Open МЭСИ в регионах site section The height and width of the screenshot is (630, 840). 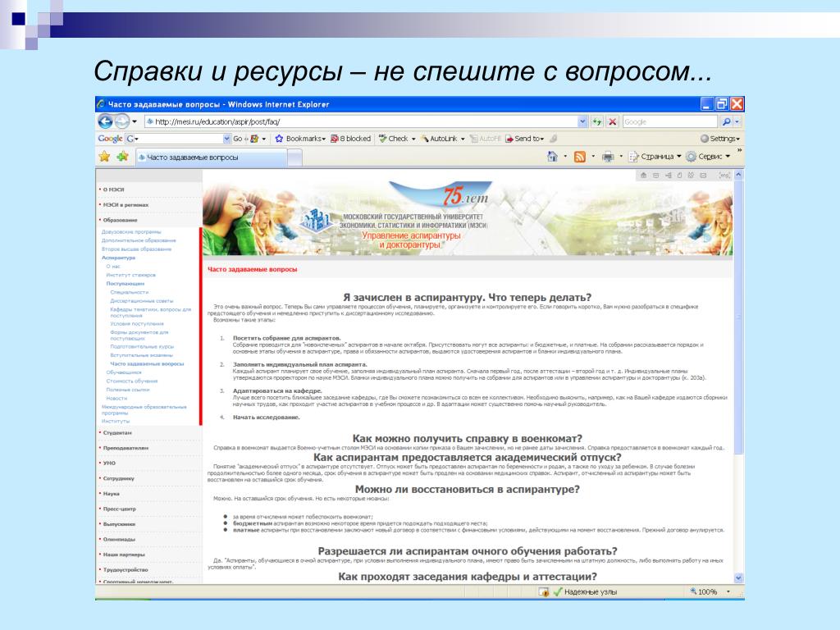pos(124,205)
